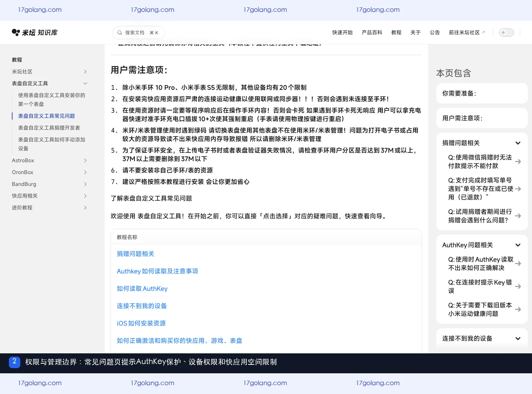Click the 米坛 知识库 logo

[35, 33]
